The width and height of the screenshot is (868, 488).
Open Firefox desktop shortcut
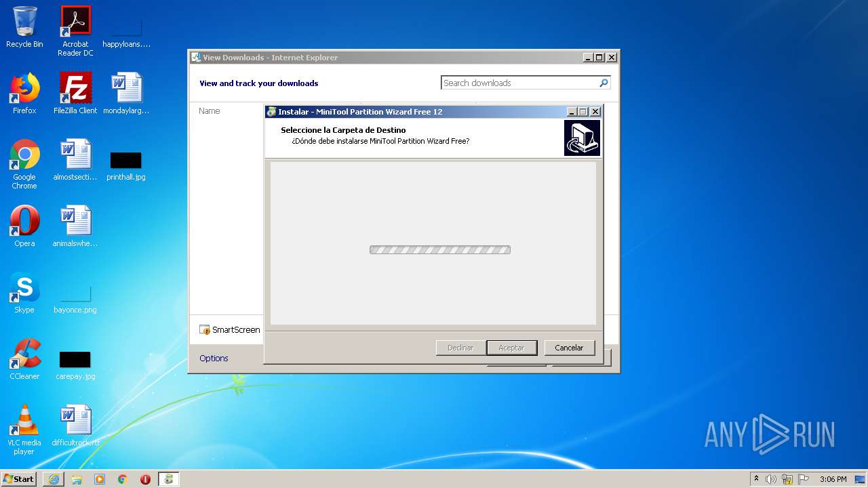click(x=24, y=94)
